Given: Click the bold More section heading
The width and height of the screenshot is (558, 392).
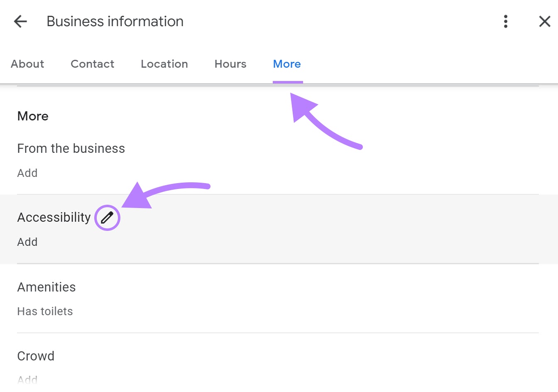Looking at the screenshot, I should click(x=33, y=116).
